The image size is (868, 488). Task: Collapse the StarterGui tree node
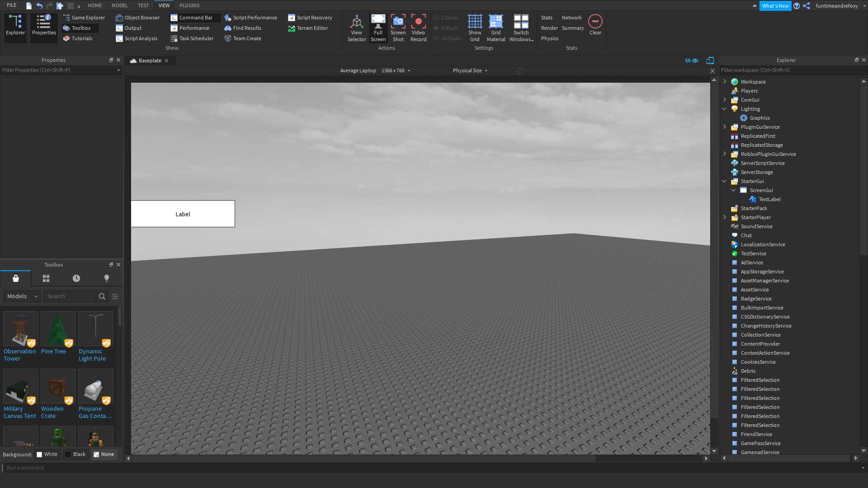pos(725,181)
